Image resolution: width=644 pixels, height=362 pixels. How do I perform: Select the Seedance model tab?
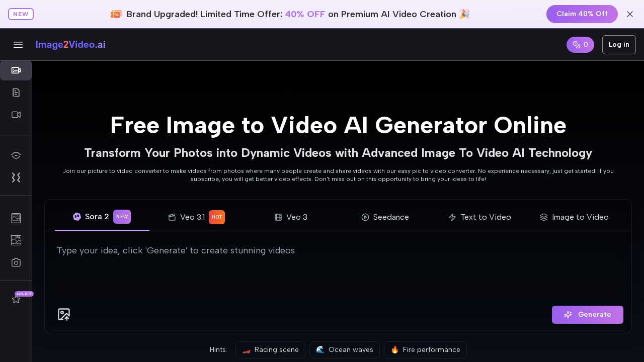(x=385, y=217)
